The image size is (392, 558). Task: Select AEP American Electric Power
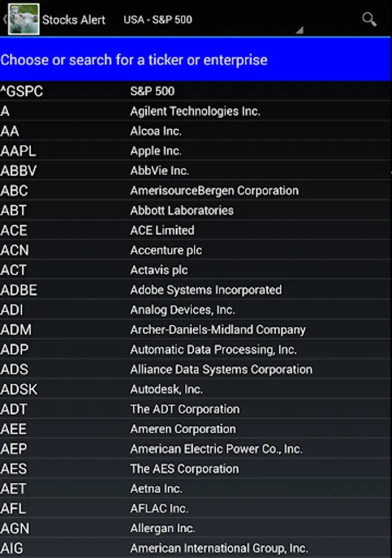(x=196, y=449)
